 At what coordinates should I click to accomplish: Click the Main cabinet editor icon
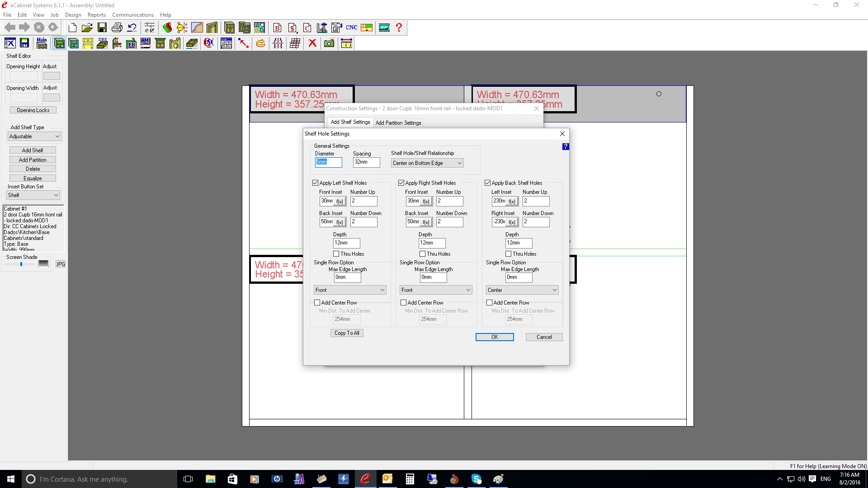42,43
